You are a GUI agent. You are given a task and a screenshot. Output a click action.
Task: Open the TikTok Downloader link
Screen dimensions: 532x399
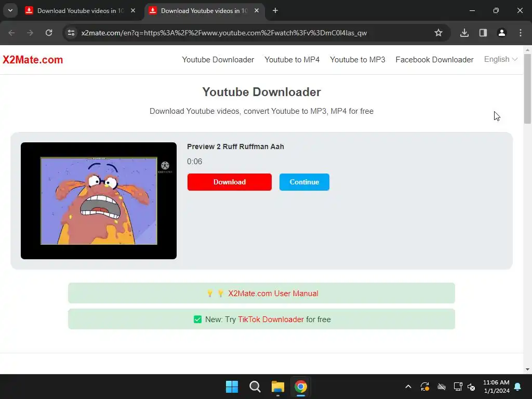(x=271, y=320)
